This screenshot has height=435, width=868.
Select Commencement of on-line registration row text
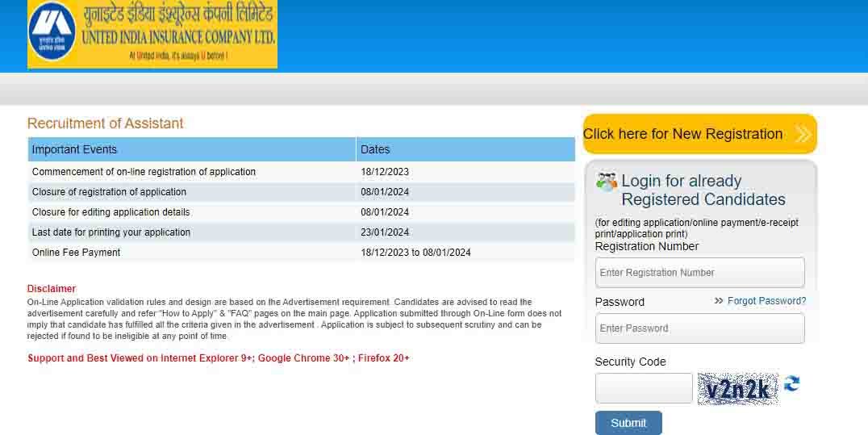click(x=144, y=172)
